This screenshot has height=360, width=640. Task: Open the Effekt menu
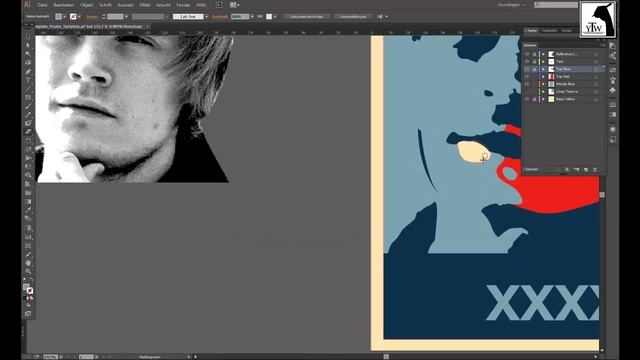point(144,5)
